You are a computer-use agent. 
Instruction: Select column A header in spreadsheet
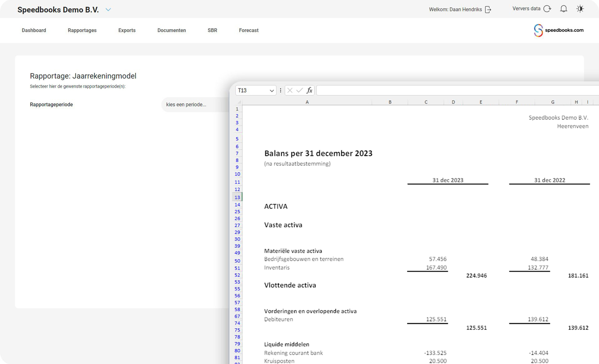[307, 102]
